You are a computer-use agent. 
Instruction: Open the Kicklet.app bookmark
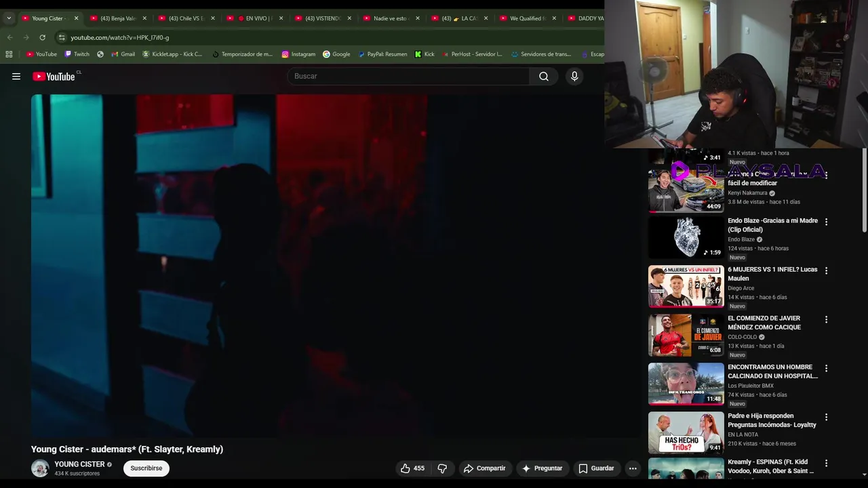point(172,54)
